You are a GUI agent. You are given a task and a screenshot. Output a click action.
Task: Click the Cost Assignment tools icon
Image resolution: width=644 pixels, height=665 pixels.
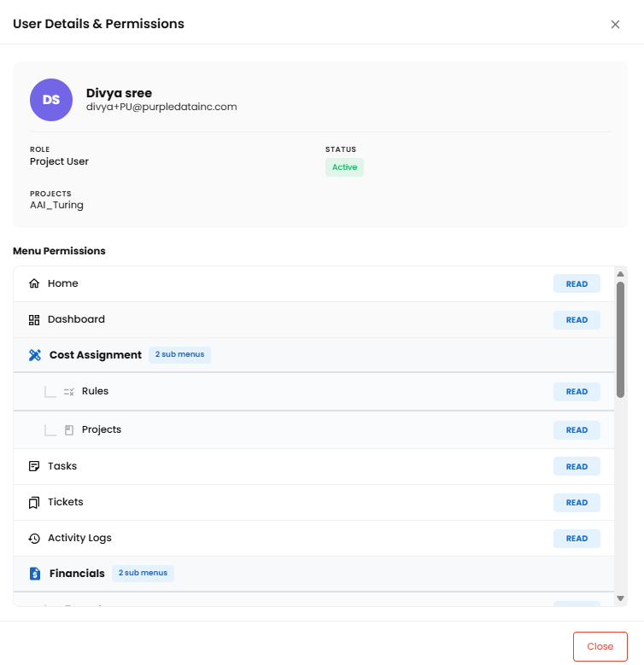tap(35, 355)
